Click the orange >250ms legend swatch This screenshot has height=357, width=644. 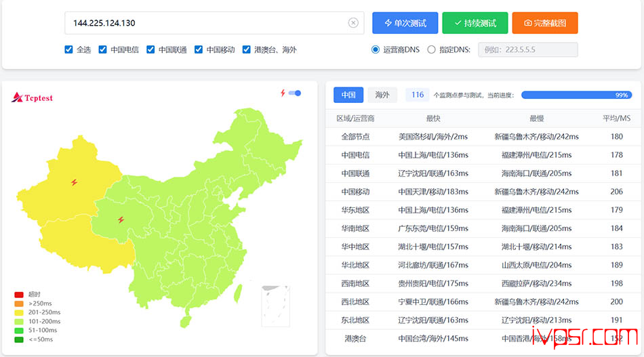click(x=19, y=303)
